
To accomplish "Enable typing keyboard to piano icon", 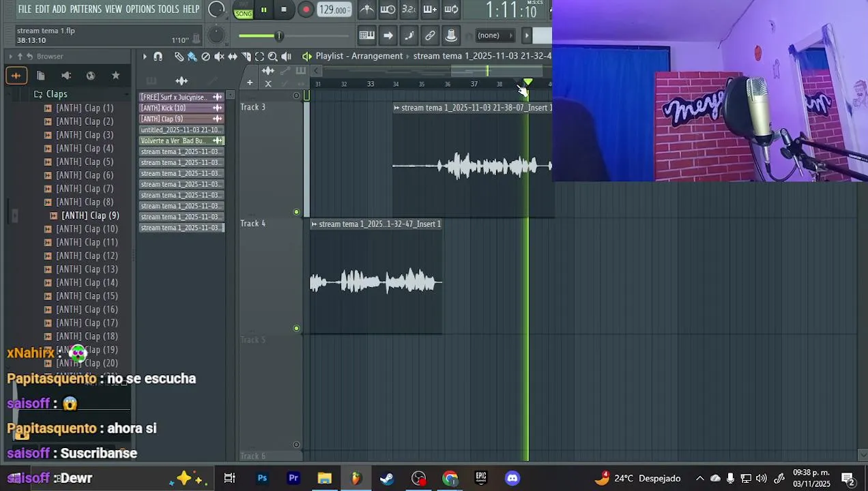I will pyautogui.click(x=367, y=35).
